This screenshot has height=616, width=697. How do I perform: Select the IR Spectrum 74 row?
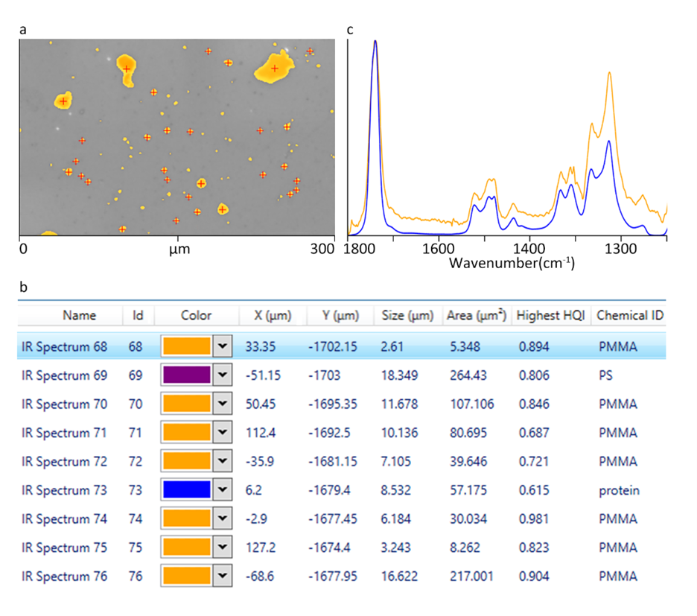pos(65,519)
